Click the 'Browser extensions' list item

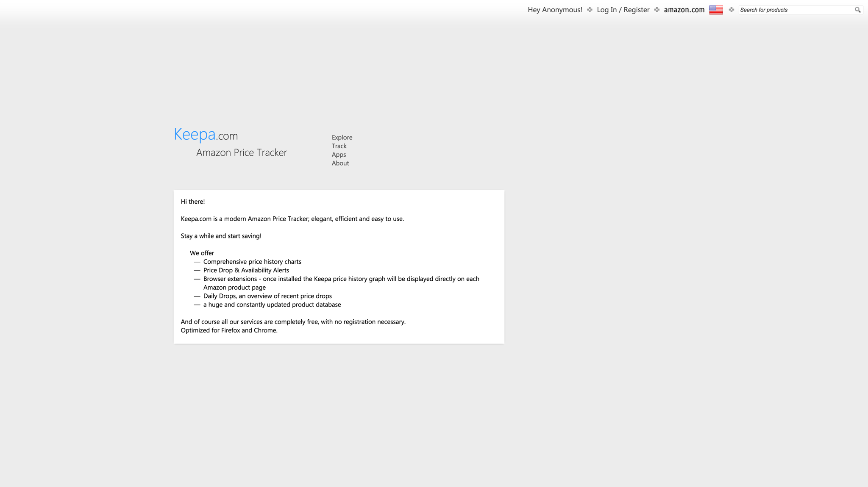pos(341,283)
